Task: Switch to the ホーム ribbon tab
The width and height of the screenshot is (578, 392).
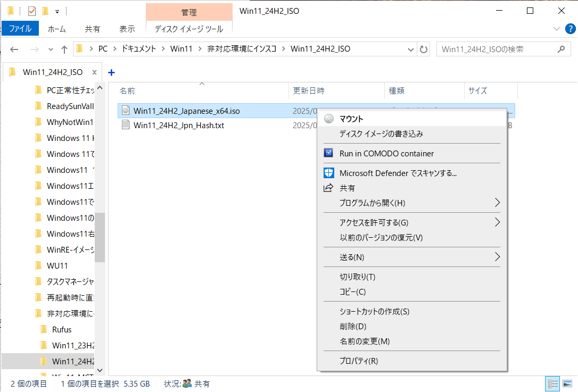Action: (57, 29)
